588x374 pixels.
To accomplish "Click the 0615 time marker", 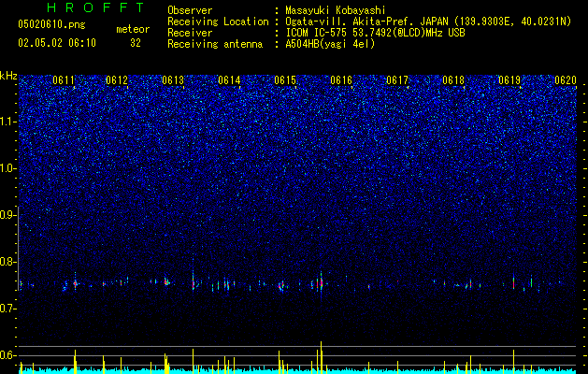I will 285,80.
